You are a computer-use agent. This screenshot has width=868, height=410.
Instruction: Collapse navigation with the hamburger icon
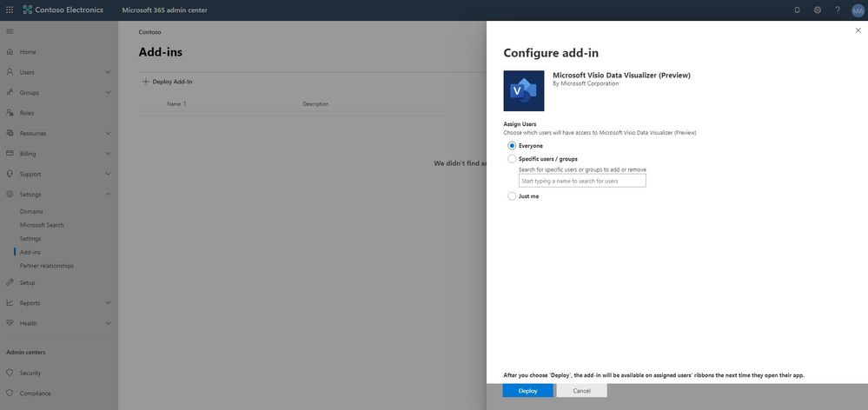coord(10,31)
